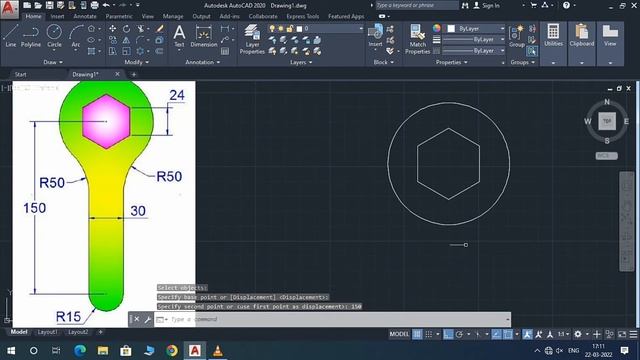Open the Start file tab
The height and width of the screenshot is (360, 640).
[20, 74]
